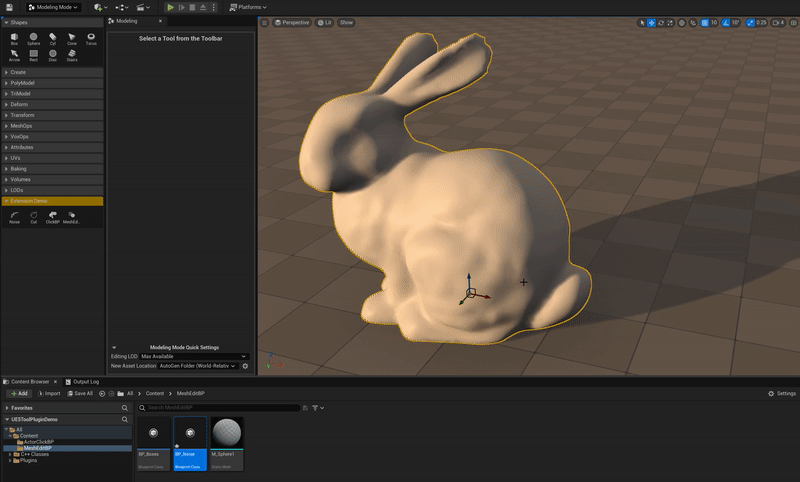Click the stop play button

coord(192,7)
